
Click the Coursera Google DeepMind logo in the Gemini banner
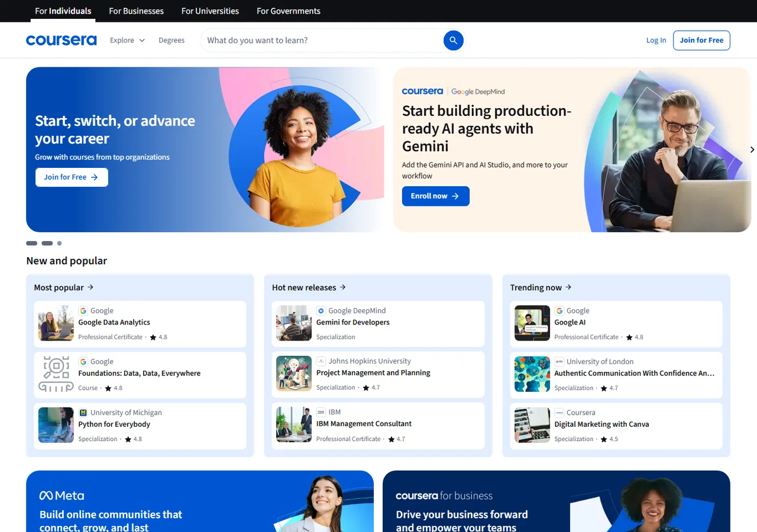[453, 92]
